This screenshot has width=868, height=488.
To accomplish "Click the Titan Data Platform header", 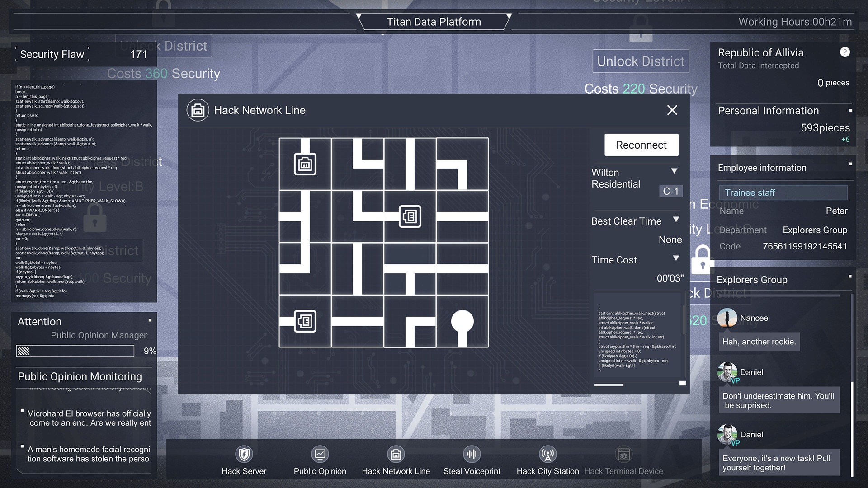I will point(434,22).
